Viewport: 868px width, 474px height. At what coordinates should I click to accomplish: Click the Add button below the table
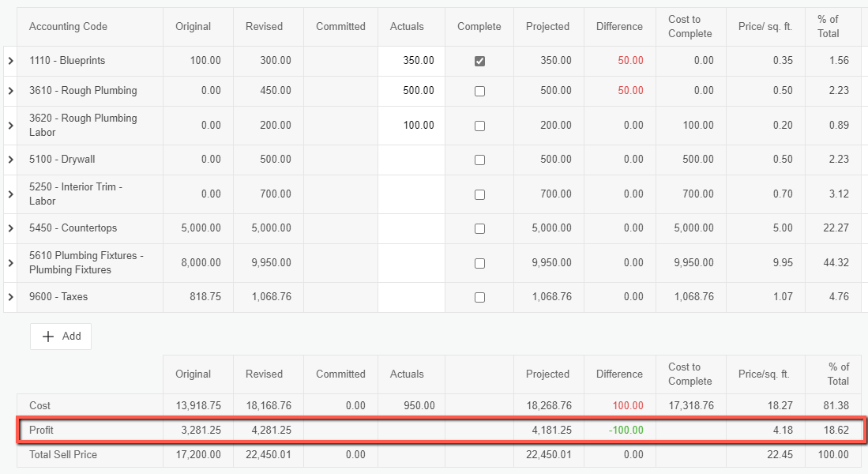click(61, 337)
